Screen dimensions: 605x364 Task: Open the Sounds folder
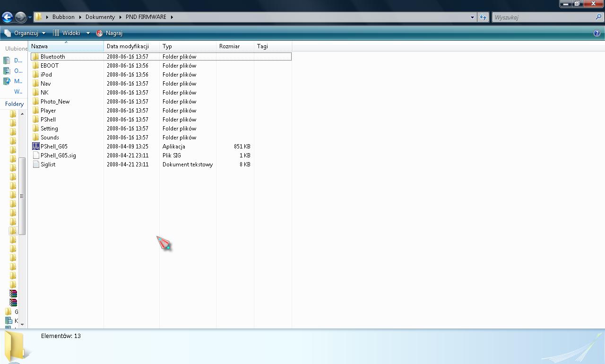pos(49,137)
